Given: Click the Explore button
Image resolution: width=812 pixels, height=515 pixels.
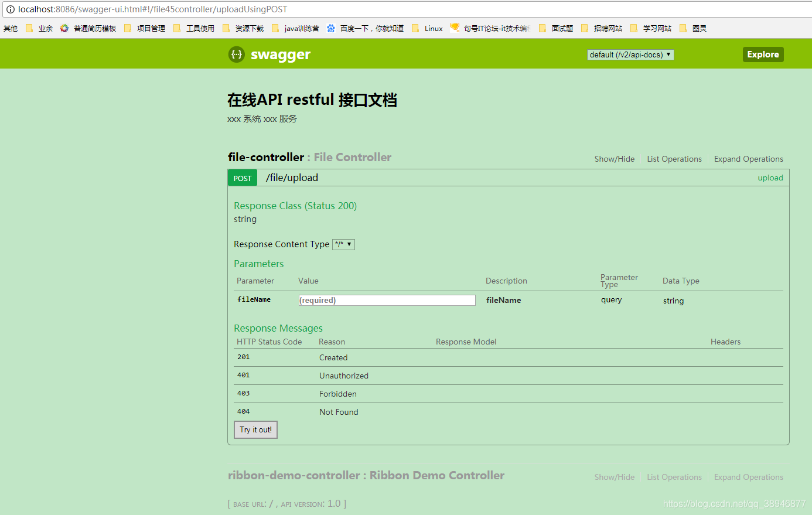Looking at the screenshot, I should 763,54.
